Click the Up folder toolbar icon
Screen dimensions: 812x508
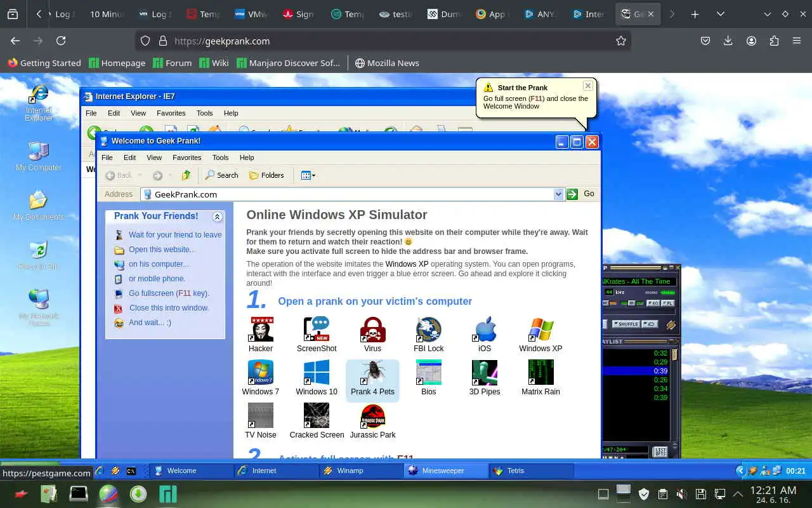[x=186, y=175]
